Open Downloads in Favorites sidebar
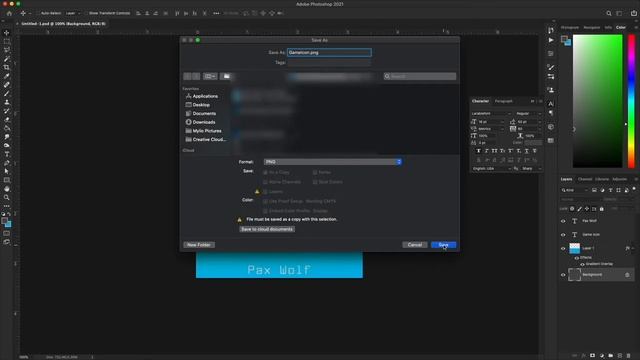 (x=204, y=122)
